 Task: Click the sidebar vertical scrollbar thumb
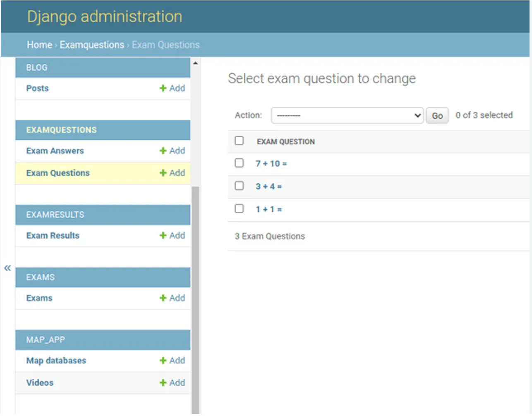195,298
